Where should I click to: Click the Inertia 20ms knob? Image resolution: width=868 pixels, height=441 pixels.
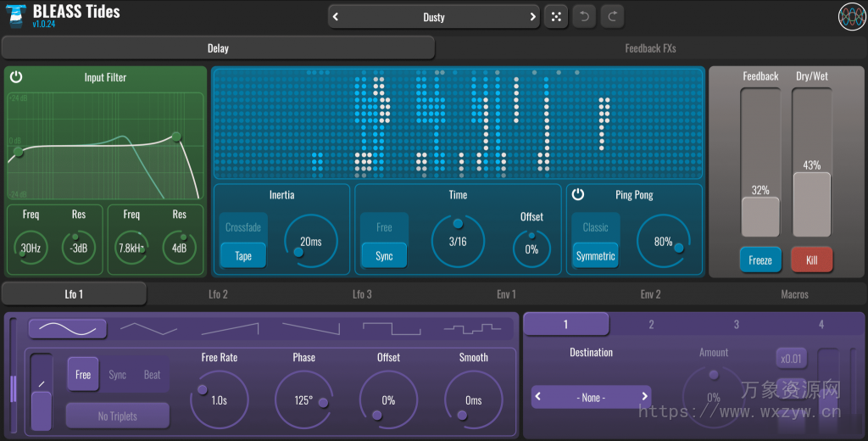(310, 241)
